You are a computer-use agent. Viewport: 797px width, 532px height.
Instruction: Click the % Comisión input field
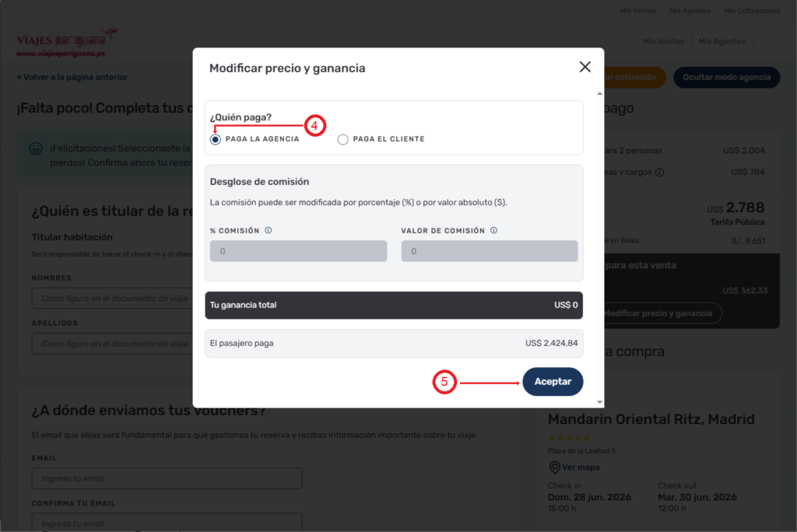[298, 251]
